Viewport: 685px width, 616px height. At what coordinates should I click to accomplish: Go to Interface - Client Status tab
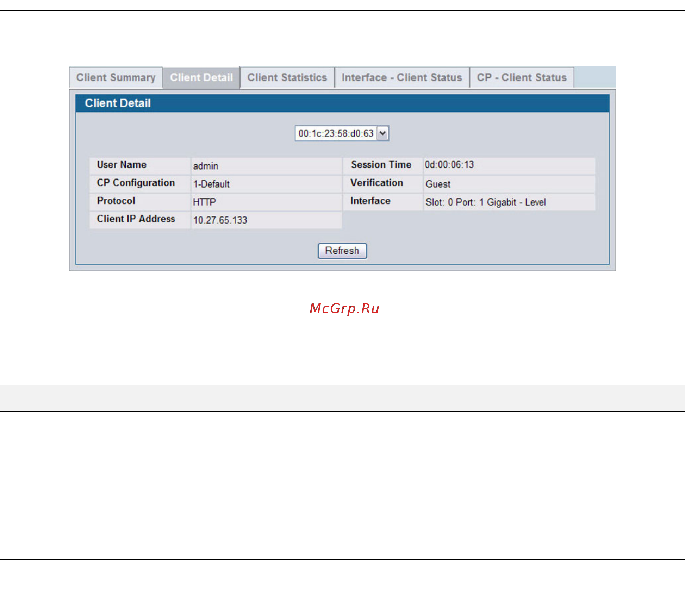[x=401, y=77]
